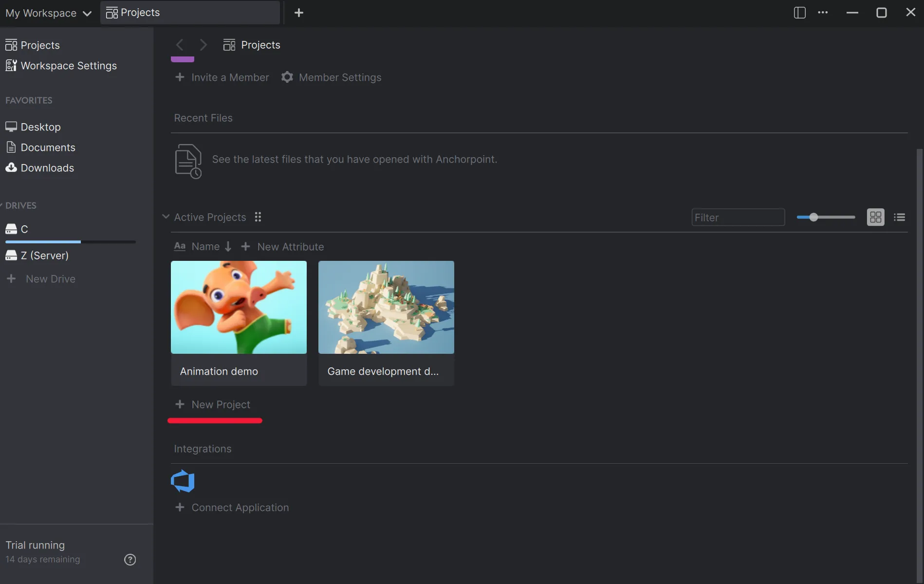Reverse the Name sort order

228,247
